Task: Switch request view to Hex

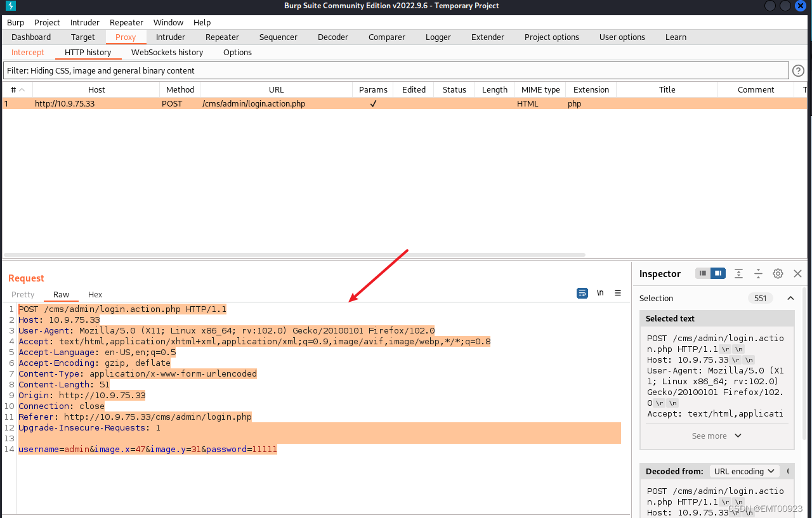Action: click(x=95, y=294)
